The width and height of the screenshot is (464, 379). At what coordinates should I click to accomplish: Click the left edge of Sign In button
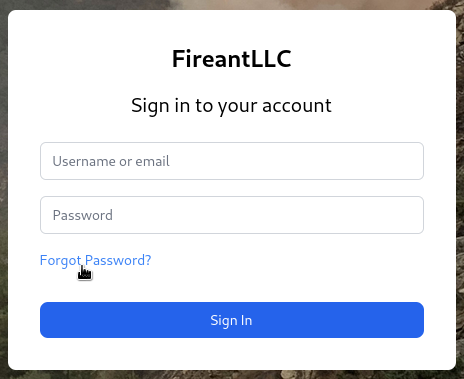pyautogui.click(x=45, y=320)
